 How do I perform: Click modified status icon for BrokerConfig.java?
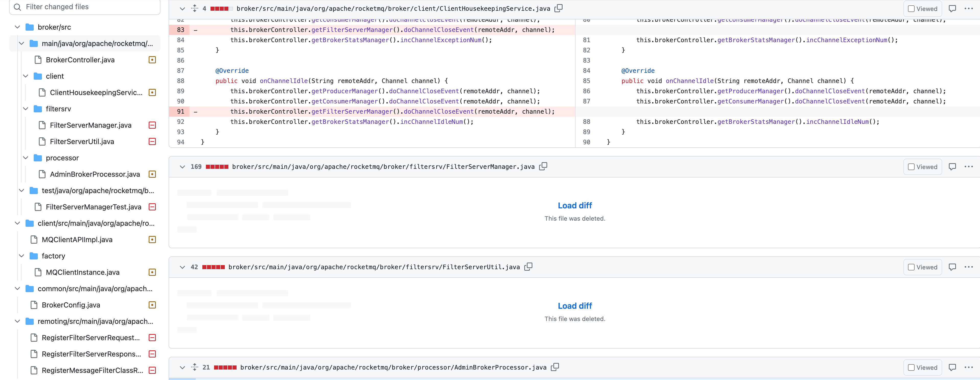[152, 305]
